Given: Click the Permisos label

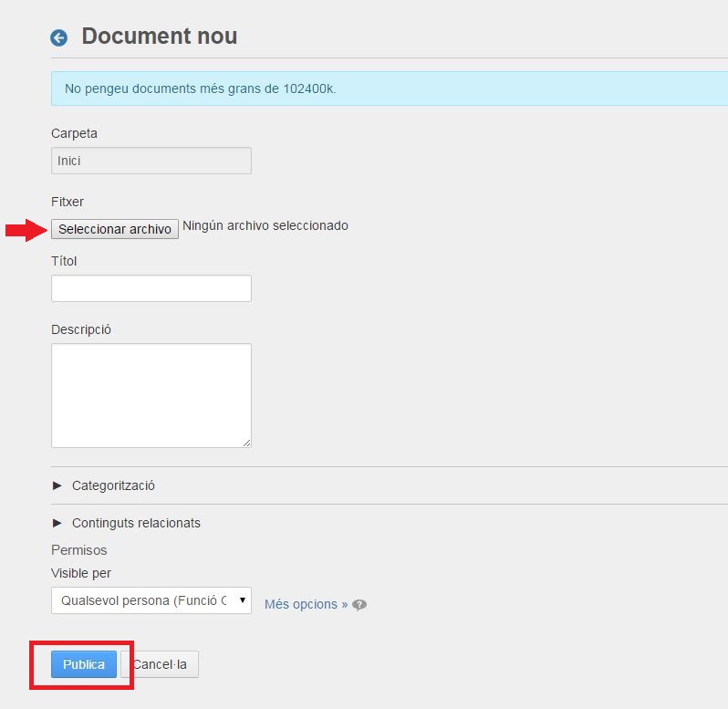Looking at the screenshot, I should pos(79,550).
